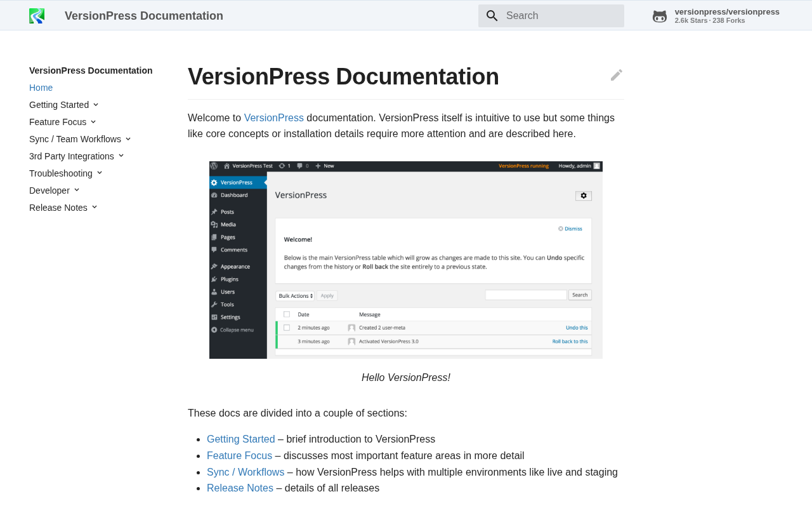This screenshot has height=508, width=812.
Task: Expand Release Notes in sidebar
Action: point(95,208)
